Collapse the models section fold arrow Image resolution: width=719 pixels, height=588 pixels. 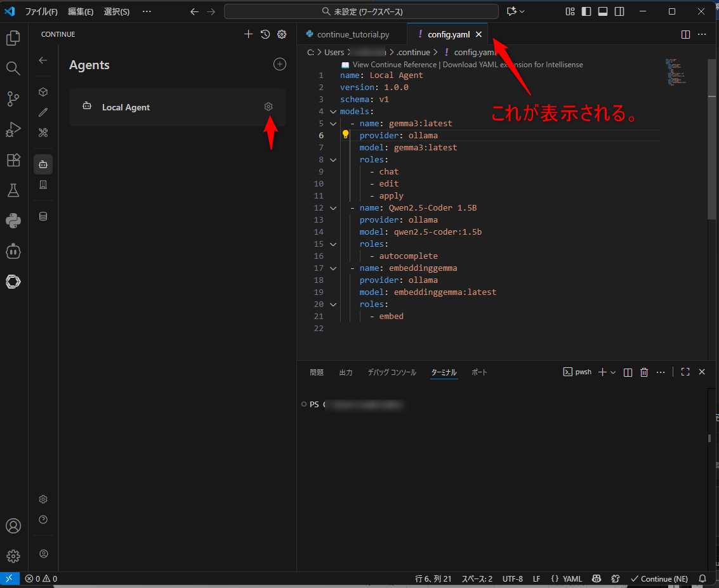click(333, 112)
